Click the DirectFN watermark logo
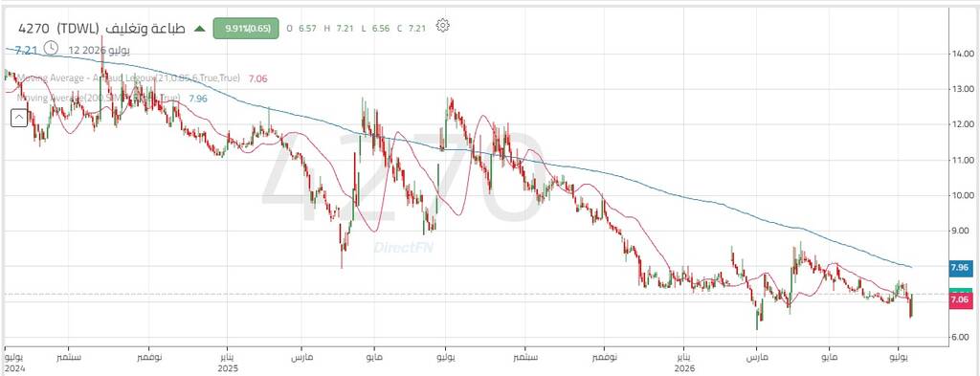980x376 pixels. pos(403,248)
